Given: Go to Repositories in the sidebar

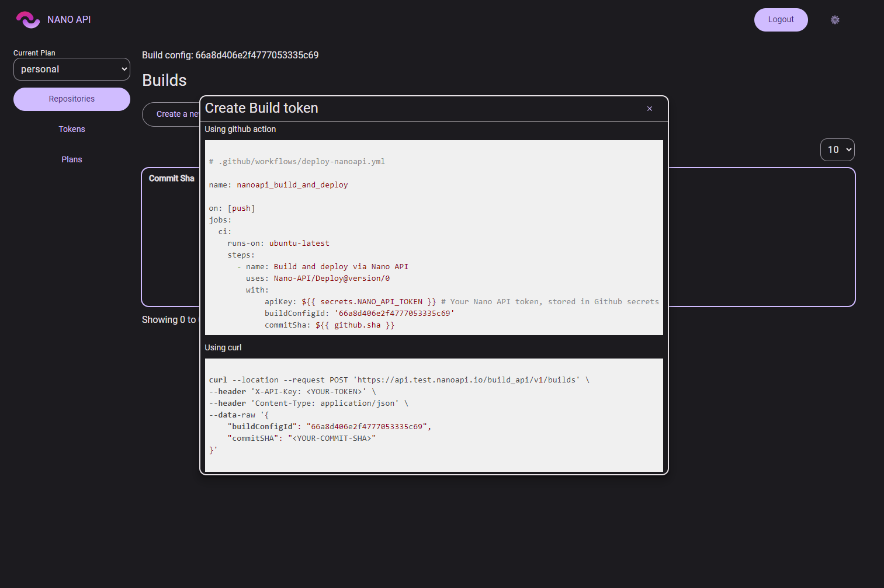Looking at the screenshot, I should (72, 99).
